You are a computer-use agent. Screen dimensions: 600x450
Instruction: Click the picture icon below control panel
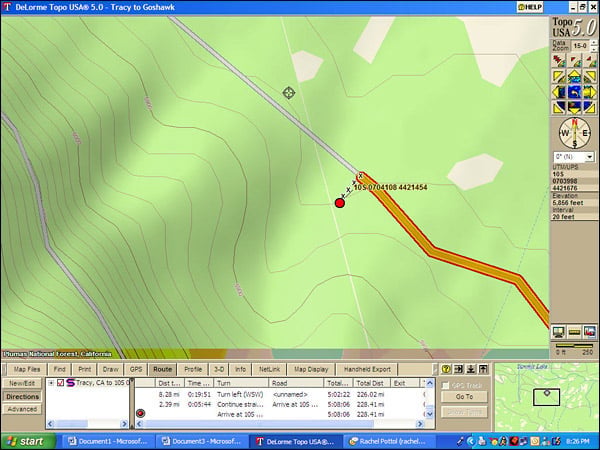(x=590, y=332)
